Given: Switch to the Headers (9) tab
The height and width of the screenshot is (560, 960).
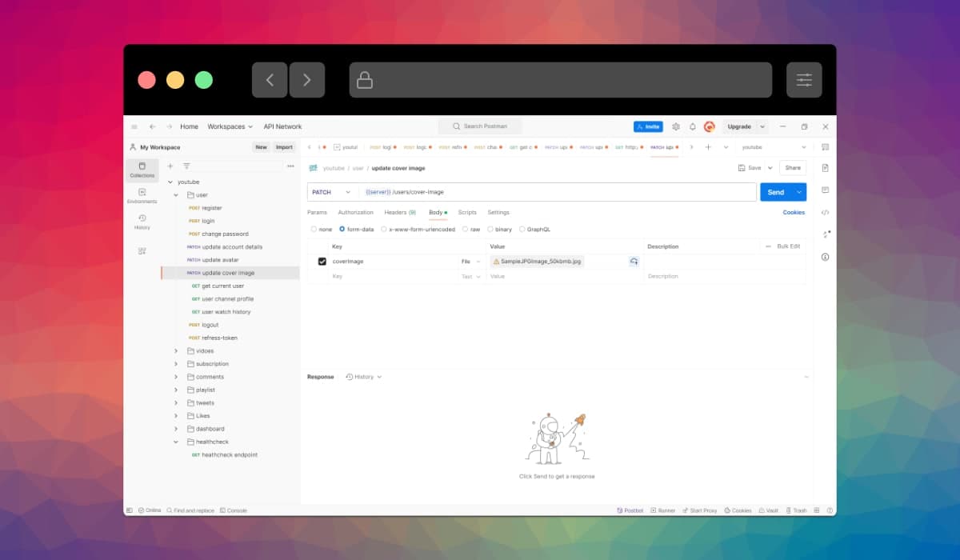Looking at the screenshot, I should point(400,212).
